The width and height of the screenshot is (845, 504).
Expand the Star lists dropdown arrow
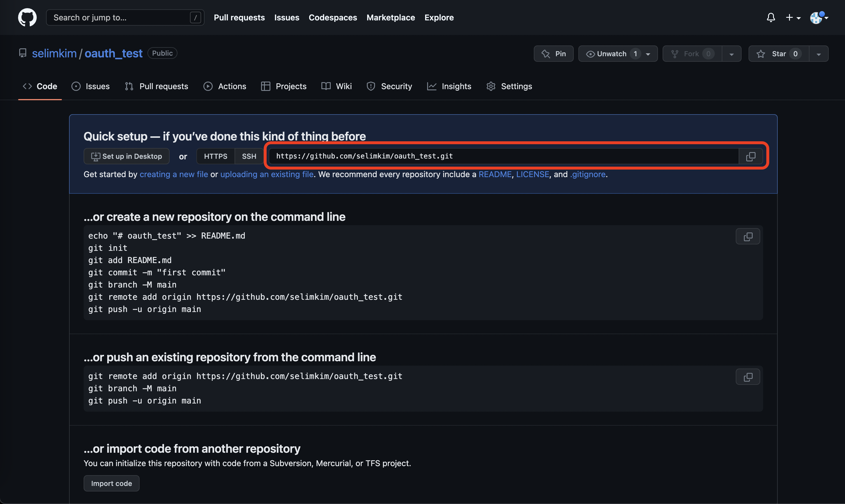[818, 54]
